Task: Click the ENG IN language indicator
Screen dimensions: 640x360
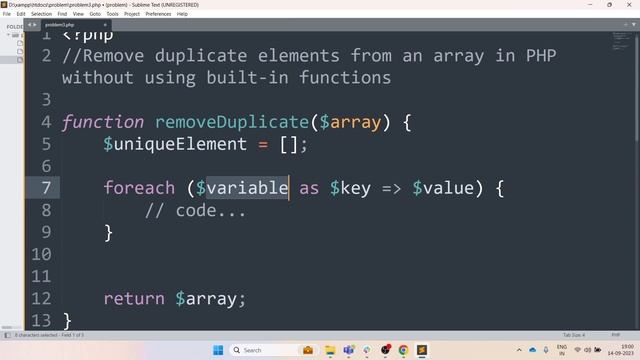Action: pos(562,350)
